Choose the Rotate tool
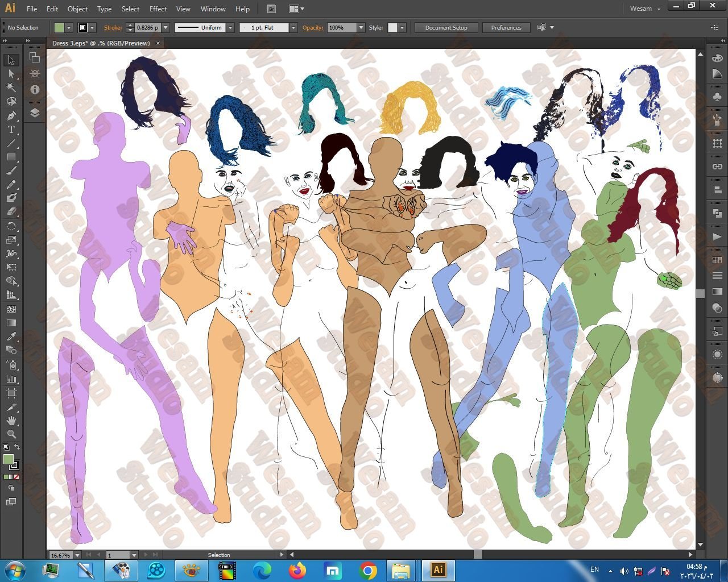The image size is (728, 582). tap(11, 226)
